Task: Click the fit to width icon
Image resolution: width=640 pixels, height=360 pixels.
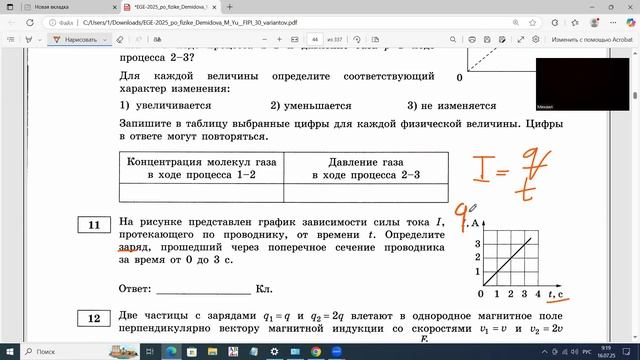Action: [295, 40]
